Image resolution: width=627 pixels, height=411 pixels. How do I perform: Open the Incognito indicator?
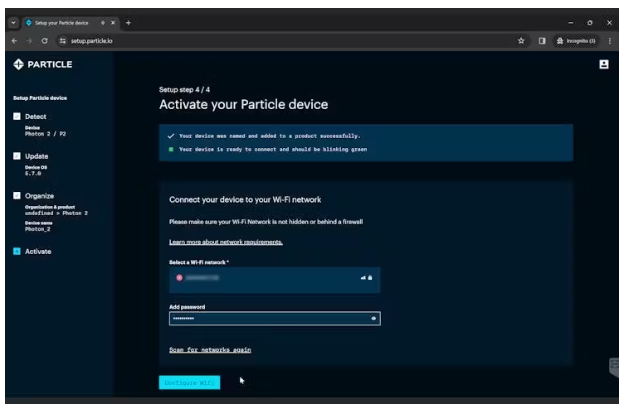click(576, 41)
